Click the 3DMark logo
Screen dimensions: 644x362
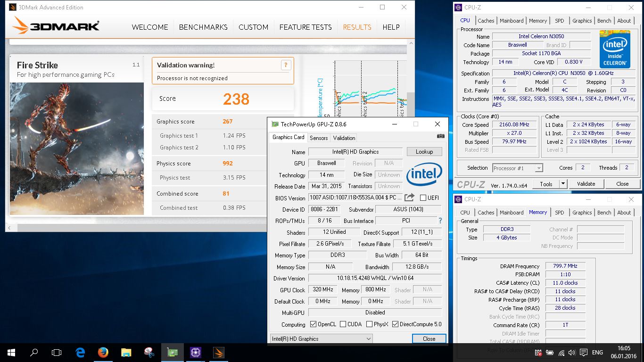(x=56, y=25)
